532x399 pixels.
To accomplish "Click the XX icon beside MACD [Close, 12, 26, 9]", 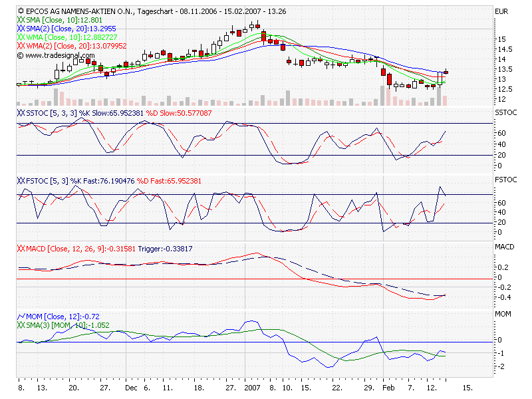I will click(20, 249).
